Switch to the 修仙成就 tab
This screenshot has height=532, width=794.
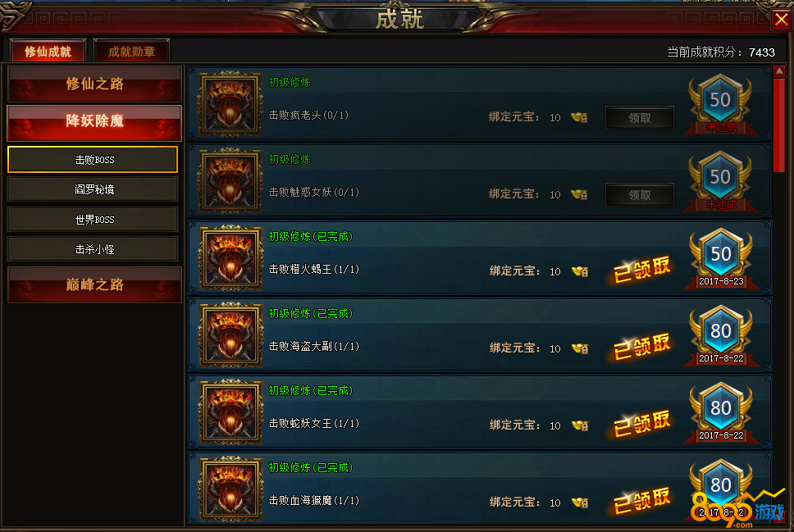[x=48, y=51]
